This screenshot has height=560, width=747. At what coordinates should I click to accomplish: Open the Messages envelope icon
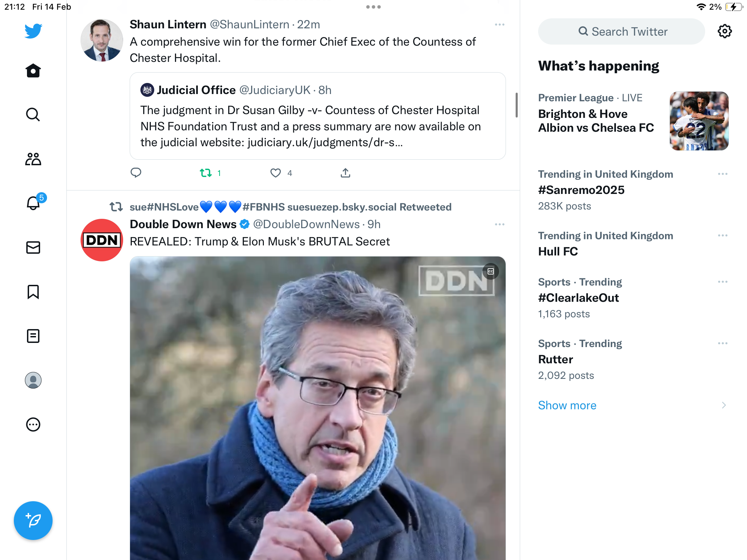tap(33, 248)
